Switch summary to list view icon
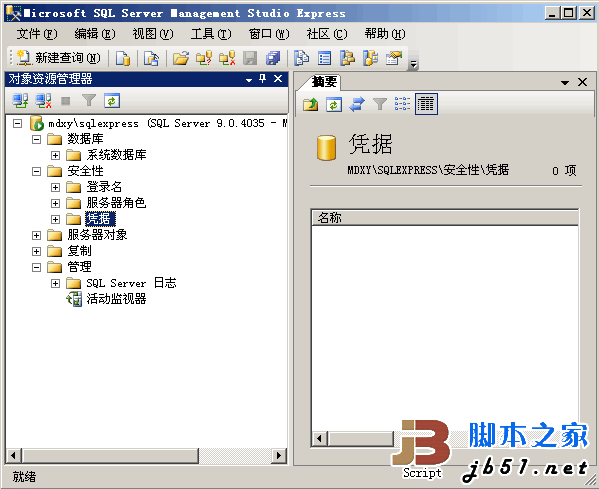Viewport: 599px width, 489px height. 403,104
